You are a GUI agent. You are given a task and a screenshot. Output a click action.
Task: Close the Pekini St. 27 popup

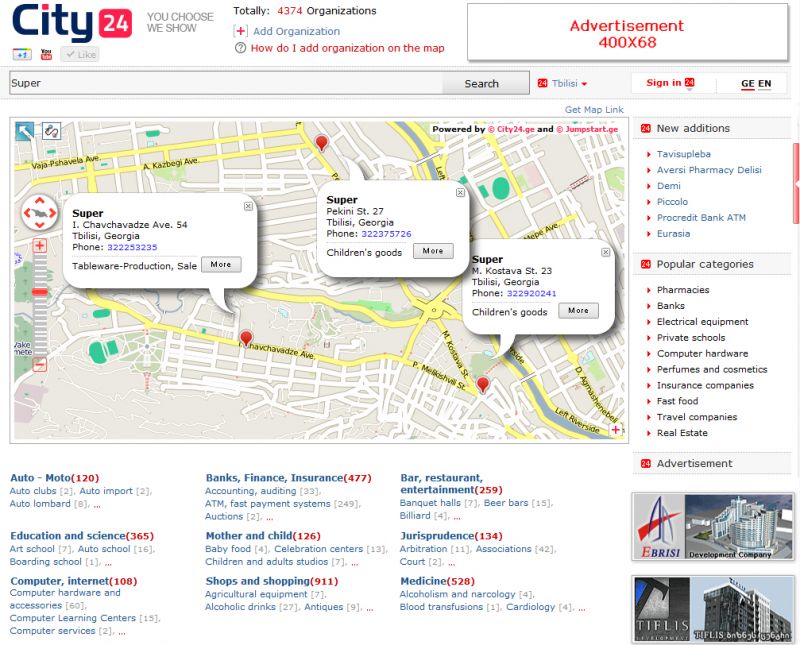coord(460,192)
